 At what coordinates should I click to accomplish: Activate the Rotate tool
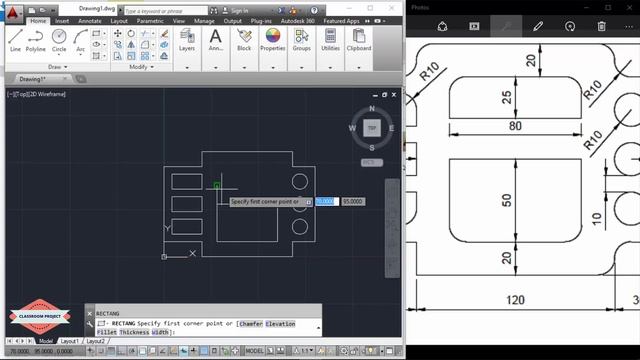tap(131, 33)
